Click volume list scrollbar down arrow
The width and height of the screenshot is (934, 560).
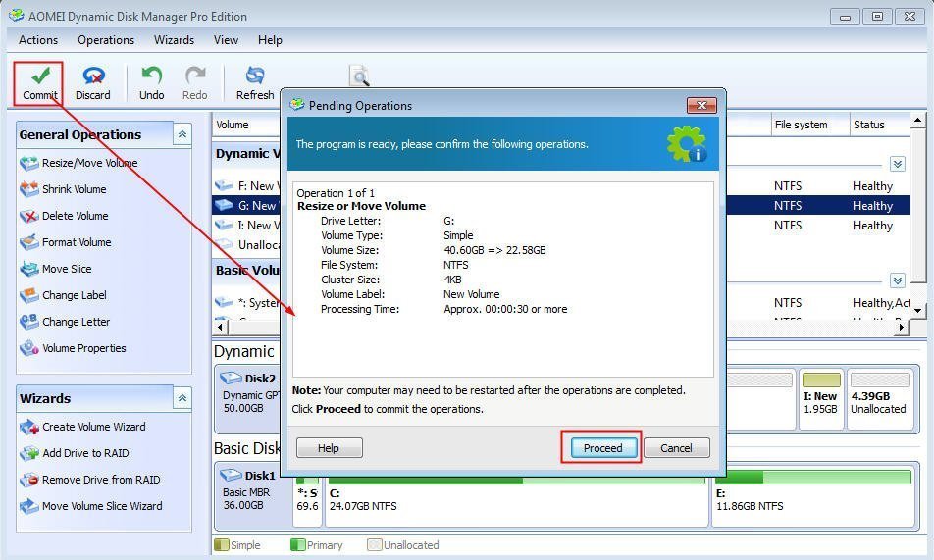(x=918, y=310)
